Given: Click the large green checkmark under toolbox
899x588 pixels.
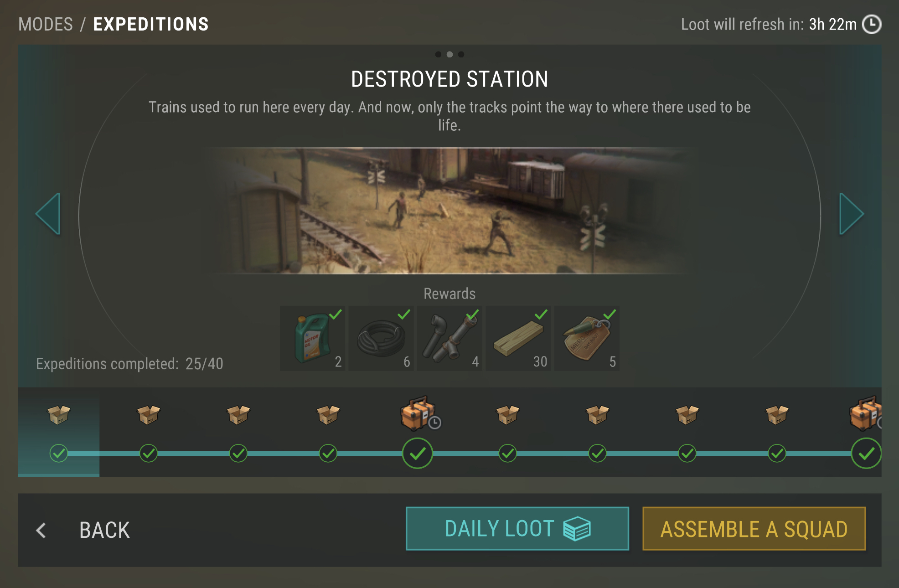Looking at the screenshot, I should [x=417, y=453].
